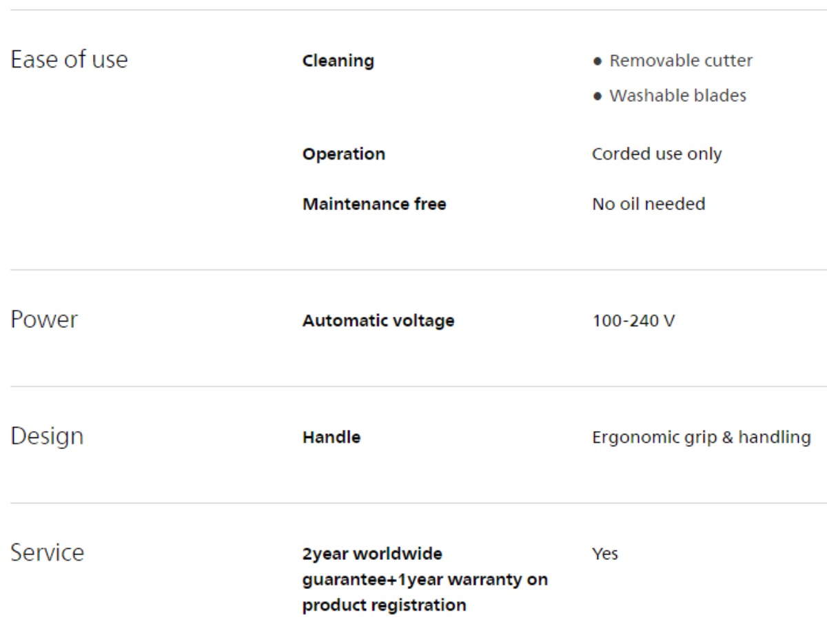Click the Ease of use section heading
Image resolution: width=827 pixels, height=644 pixels.
coord(69,59)
